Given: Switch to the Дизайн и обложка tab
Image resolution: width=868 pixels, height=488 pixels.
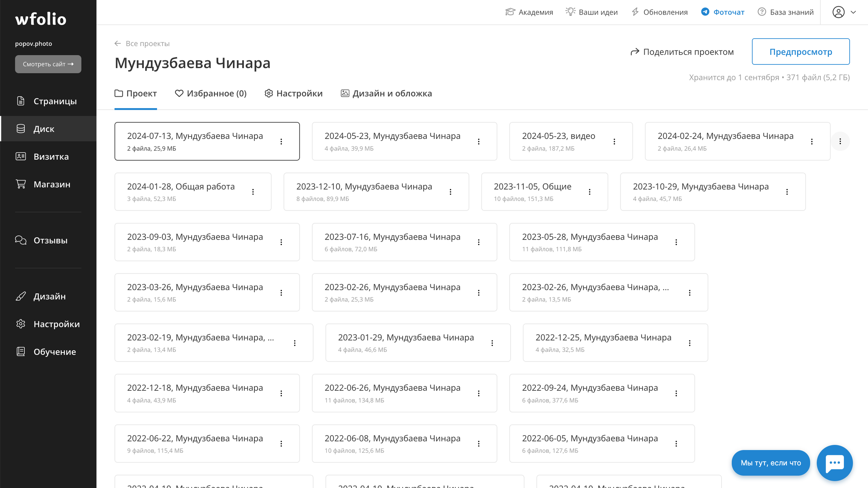Looking at the screenshot, I should (x=386, y=93).
